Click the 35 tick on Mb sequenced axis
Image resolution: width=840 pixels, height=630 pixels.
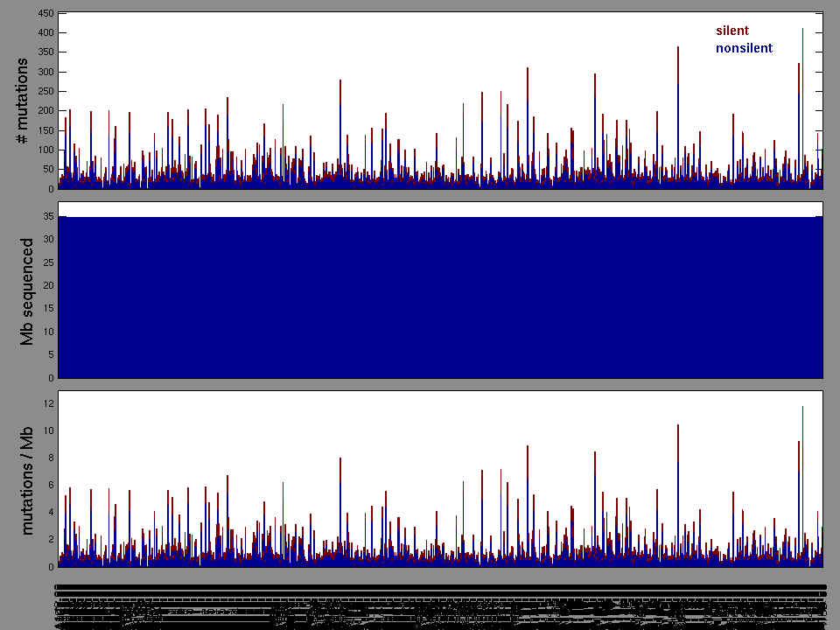47,216
